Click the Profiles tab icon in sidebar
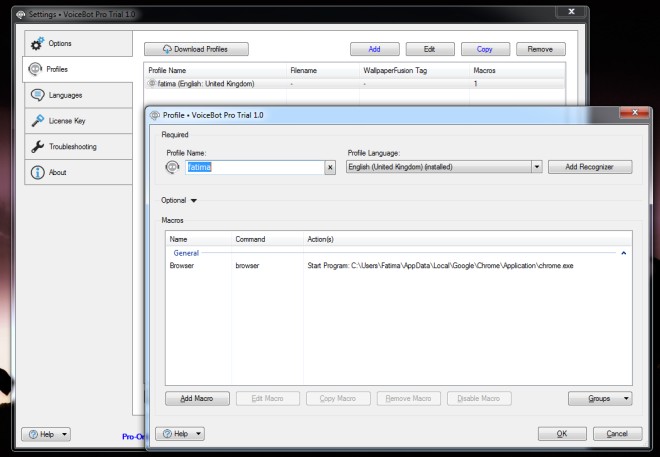 (x=35, y=69)
